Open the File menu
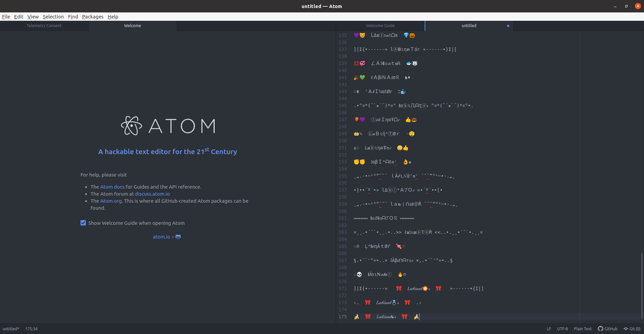 coord(6,17)
